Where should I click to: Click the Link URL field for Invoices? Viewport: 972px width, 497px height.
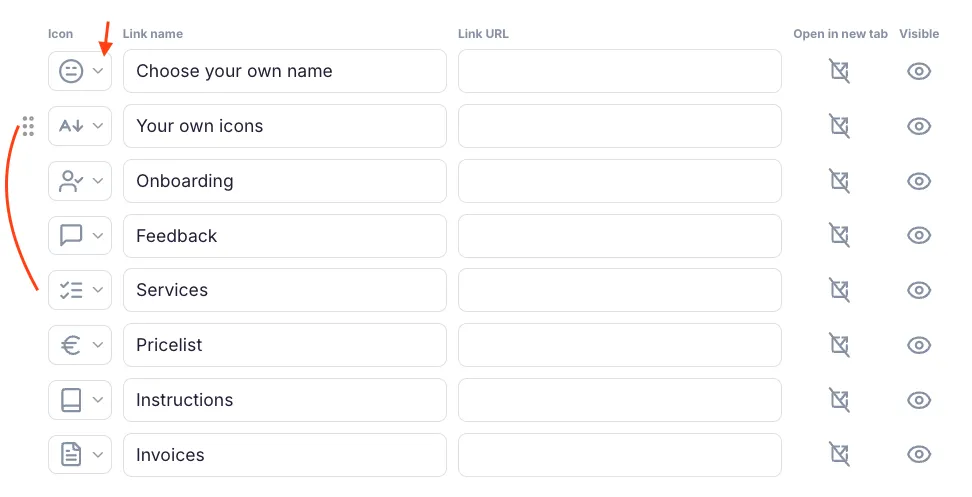pyautogui.click(x=620, y=455)
